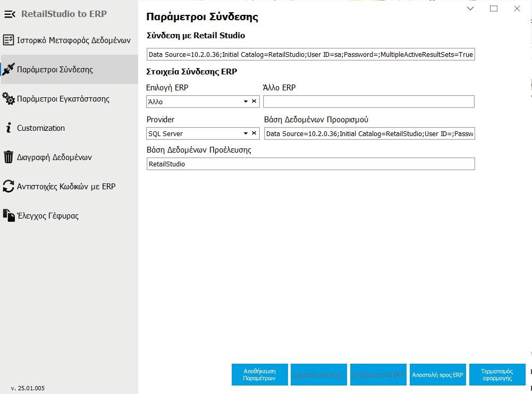532x394 pixels.
Task: Click the gears icon for Παράμετροι Εγκατάστασης
Action: 9,98
